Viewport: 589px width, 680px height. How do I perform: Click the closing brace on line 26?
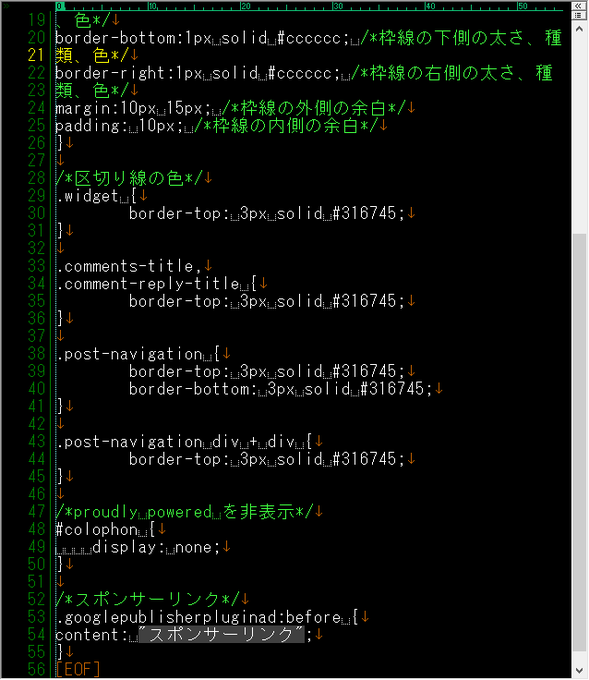(60, 143)
